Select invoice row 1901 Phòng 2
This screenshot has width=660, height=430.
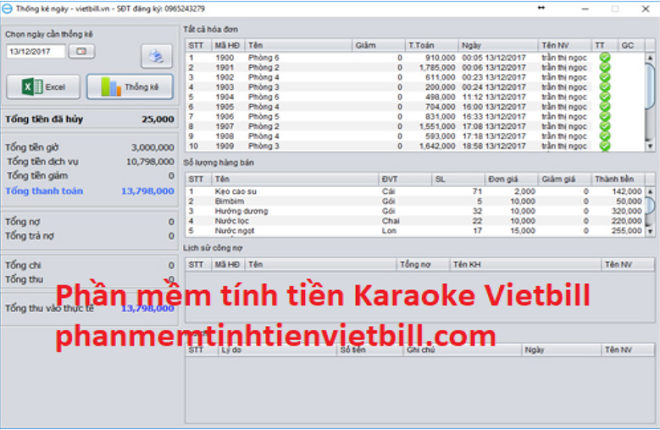(x=415, y=67)
